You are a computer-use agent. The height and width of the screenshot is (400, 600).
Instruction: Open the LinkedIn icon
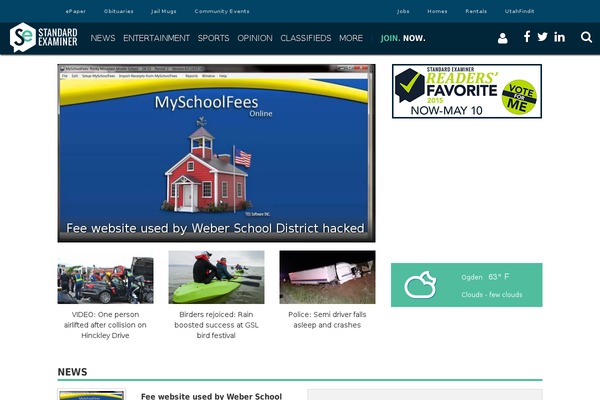coord(559,37)
